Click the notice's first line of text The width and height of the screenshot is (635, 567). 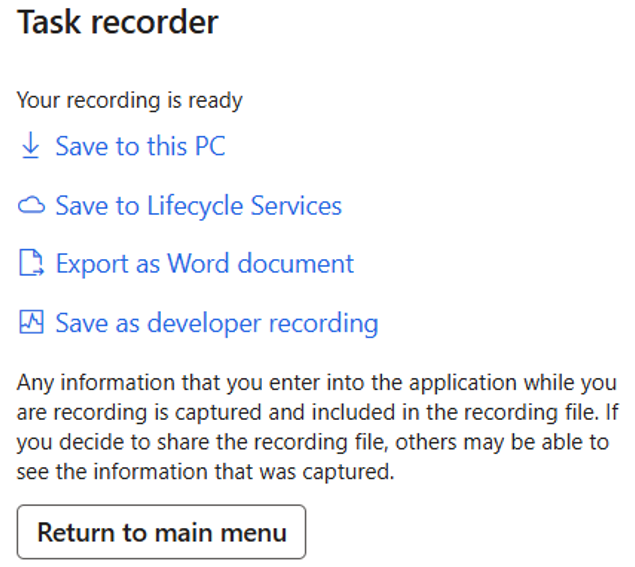317,384
